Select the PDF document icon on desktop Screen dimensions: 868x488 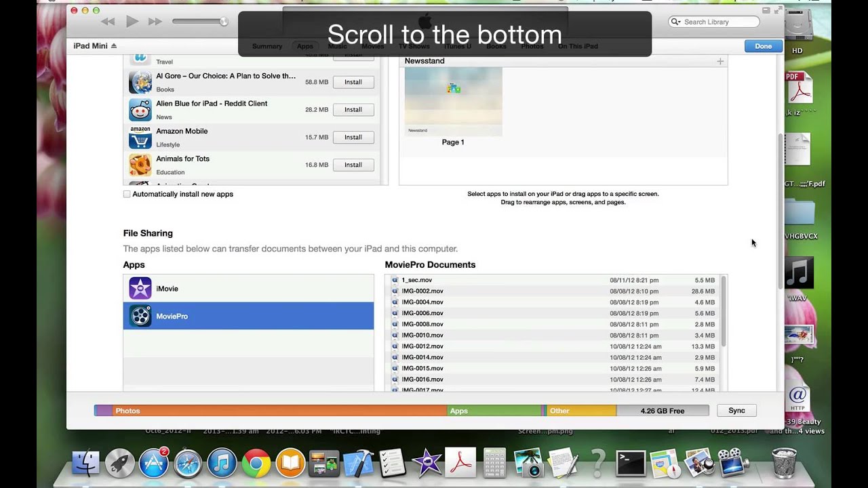pyautogui.click(x=799, y=87)
